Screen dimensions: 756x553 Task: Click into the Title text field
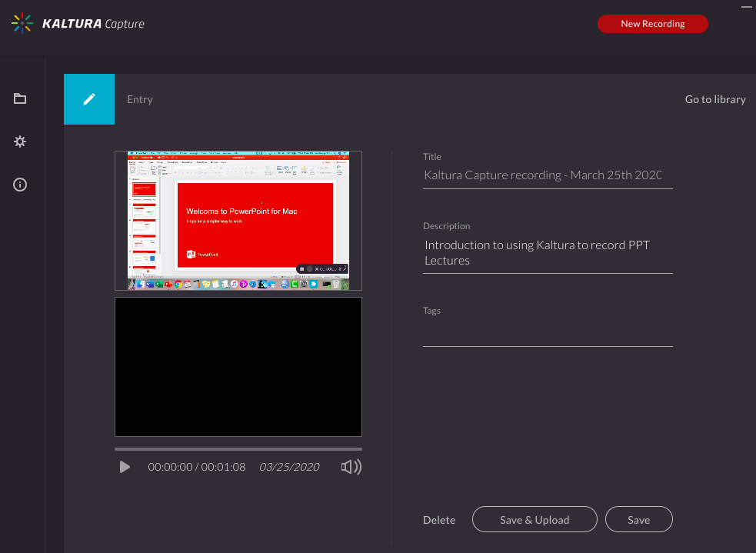(x=547, y=175)
